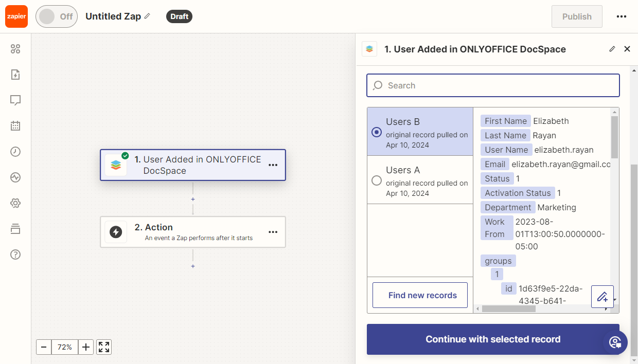Select the 2. Action step card
The width and height of the screenshot is (638, 364).
[192, 232]
